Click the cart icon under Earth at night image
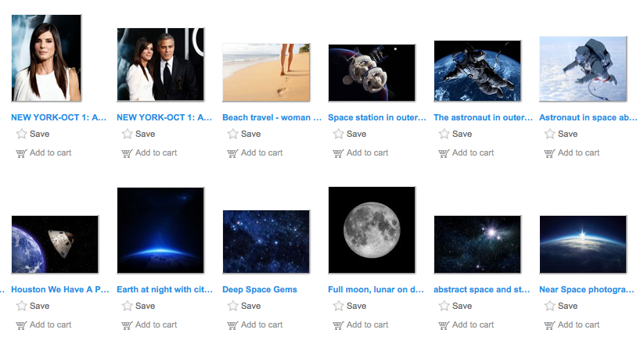Image resolution: width=644 pixels, height=344 pixels. (127, 325)
